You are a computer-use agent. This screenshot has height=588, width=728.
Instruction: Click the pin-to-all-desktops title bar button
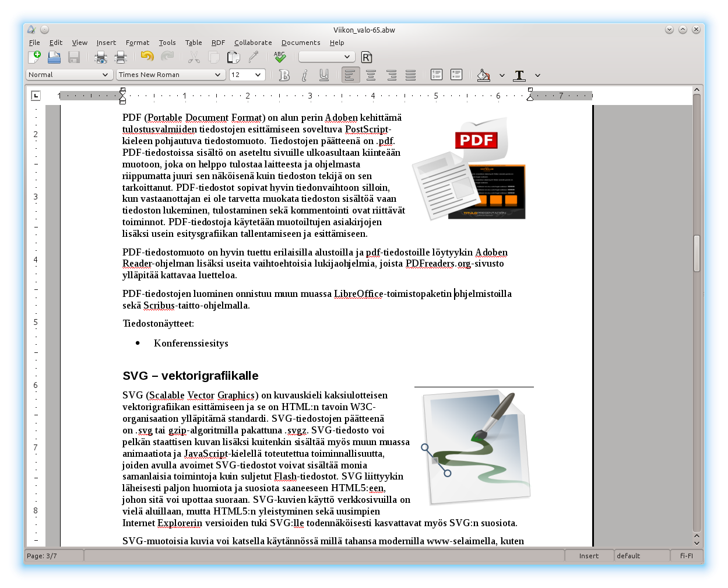(x=44, y=30)
